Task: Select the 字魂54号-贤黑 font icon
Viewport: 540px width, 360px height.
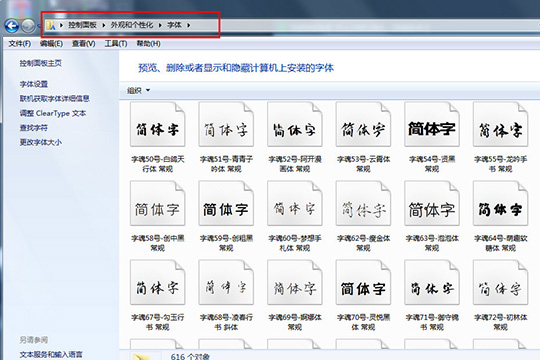Action: click(432, 124)
